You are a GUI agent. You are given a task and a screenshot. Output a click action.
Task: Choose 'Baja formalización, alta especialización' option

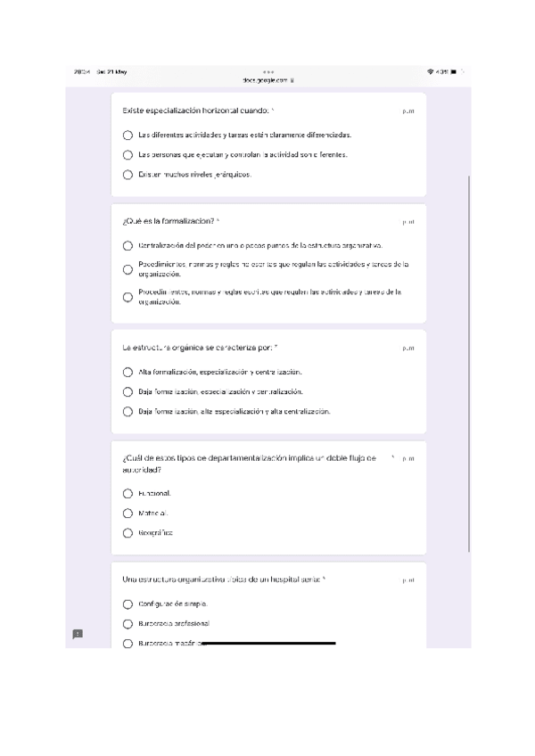(128, 412)
